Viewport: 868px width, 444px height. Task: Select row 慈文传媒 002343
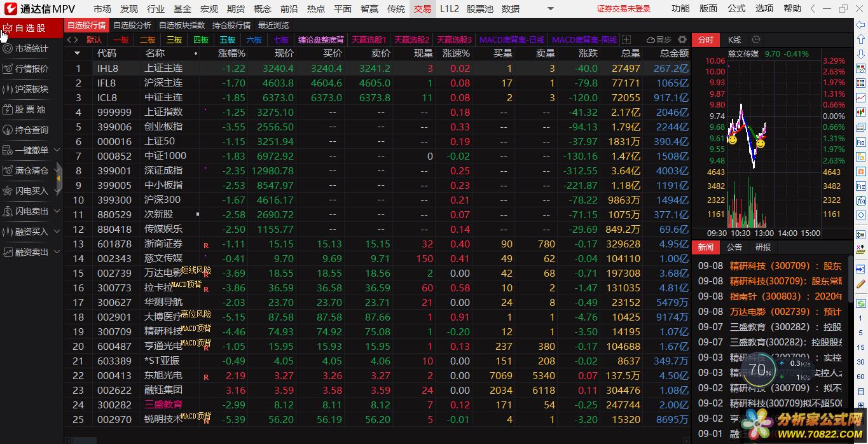coord(377,258)
